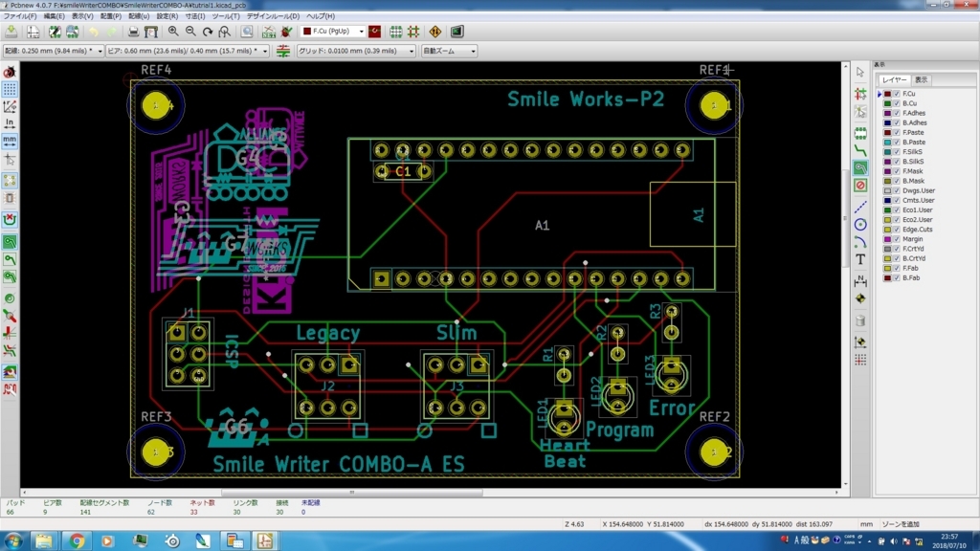Open File Explorer from the taskbar
This screenshot has height=551, width=980.
click(44, 541)
